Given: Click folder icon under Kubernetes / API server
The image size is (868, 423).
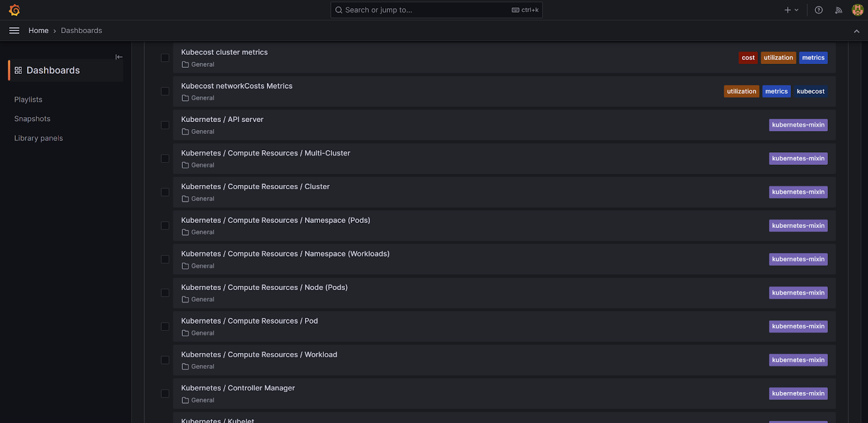Looking at the screenshot, I should coord(185,132).
